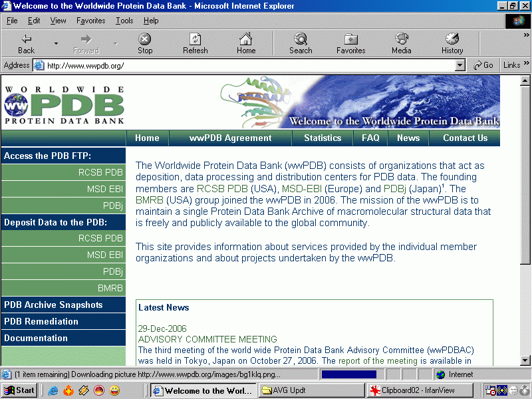The width and height of the screenshot is (532, 399).
Task: Go to the browser Home page icon
Action: coord(246,44)
